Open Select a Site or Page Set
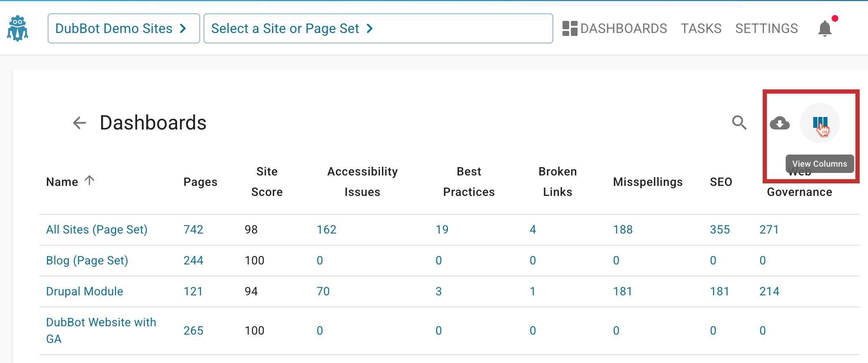This screenshot has width=868, height=363. click(x=378, y=28)
